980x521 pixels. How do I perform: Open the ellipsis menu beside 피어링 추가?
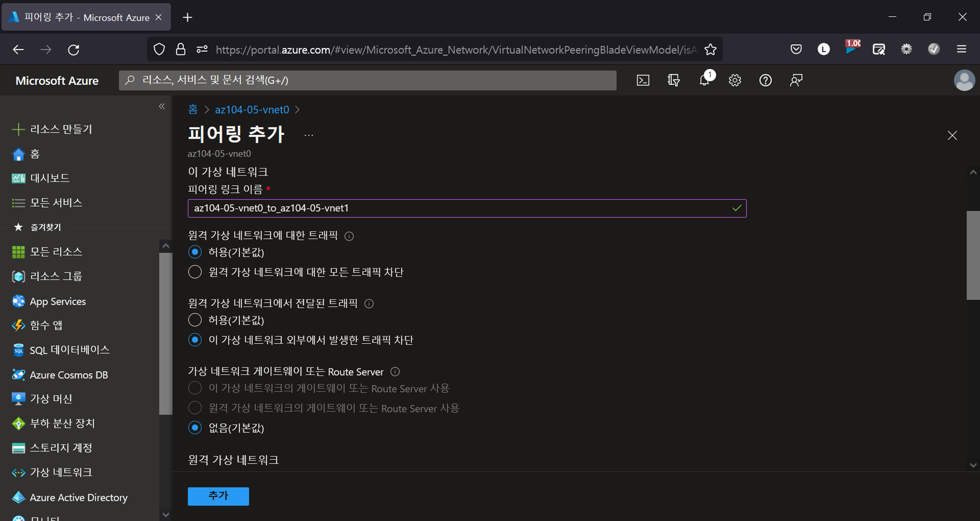308,135
